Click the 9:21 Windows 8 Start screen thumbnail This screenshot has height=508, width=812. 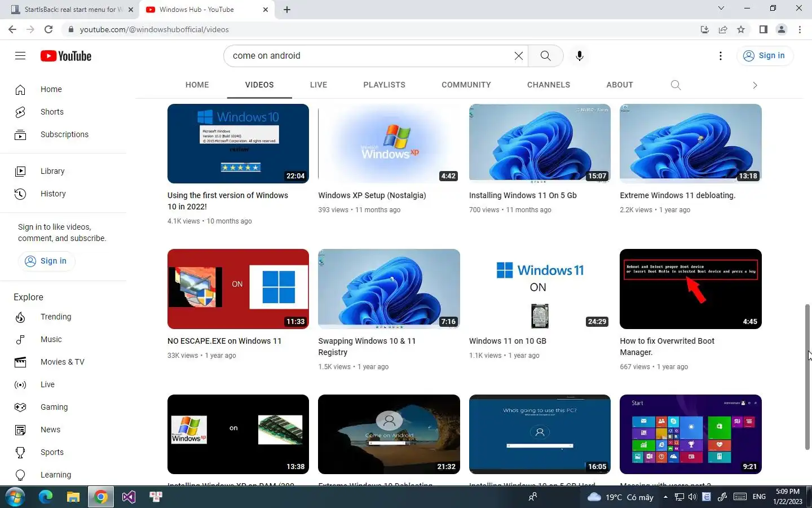point(690,434)
